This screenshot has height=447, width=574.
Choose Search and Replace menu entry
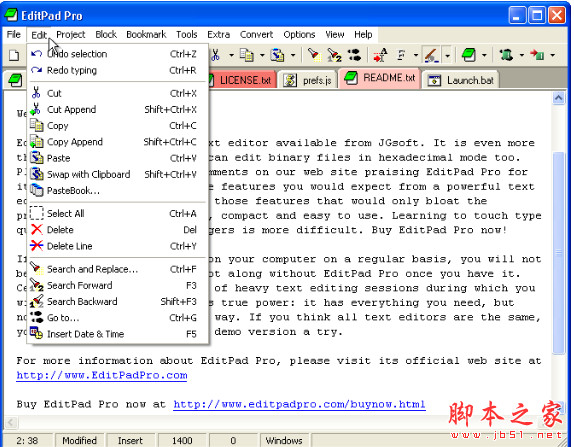tap(118, 269)
